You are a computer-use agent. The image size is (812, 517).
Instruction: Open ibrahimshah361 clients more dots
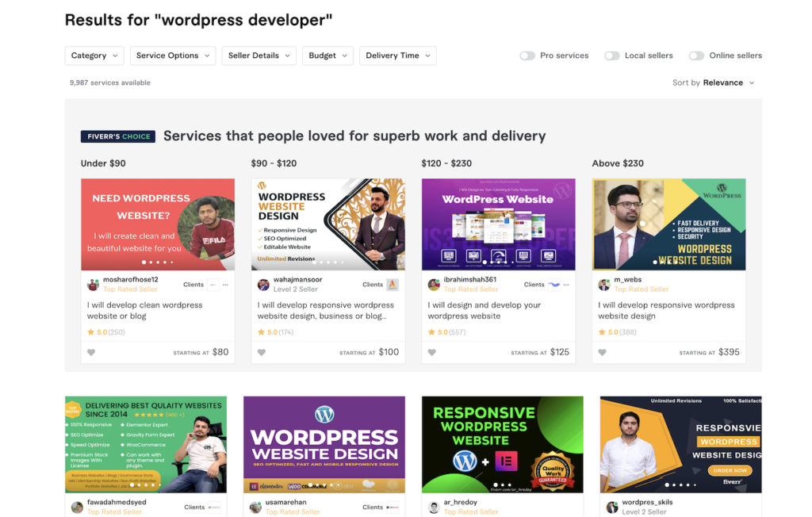click(566, 285)
